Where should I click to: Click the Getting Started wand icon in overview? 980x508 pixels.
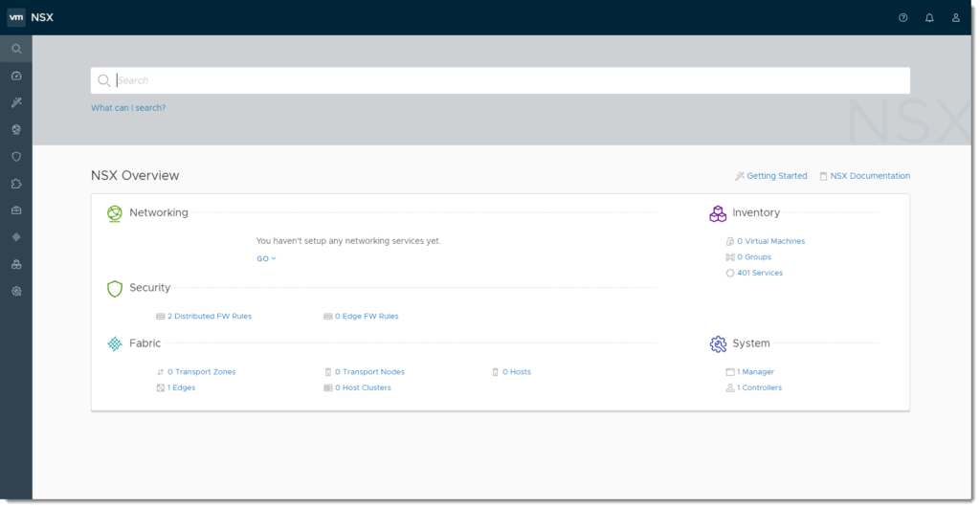[x=740, y=176]
